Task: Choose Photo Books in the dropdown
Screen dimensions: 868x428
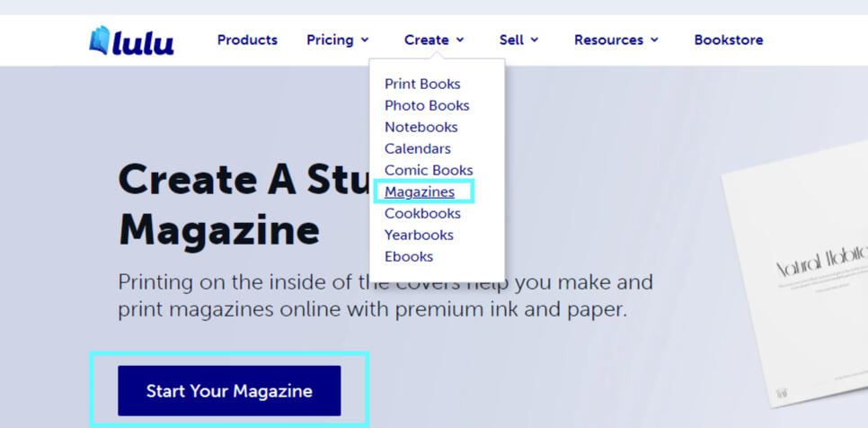Action: click(x=427, y=106)
